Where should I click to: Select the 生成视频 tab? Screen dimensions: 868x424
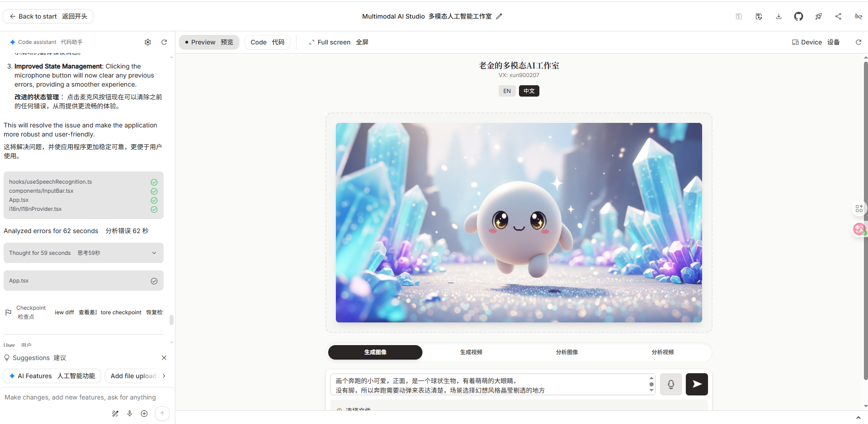point(471,352)
